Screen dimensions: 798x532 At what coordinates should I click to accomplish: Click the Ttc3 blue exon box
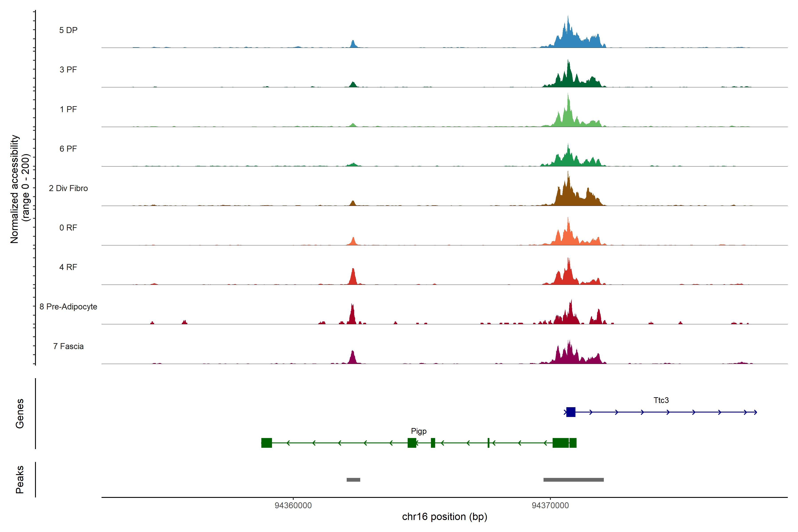pyautogui.click(x=571, y=412)
